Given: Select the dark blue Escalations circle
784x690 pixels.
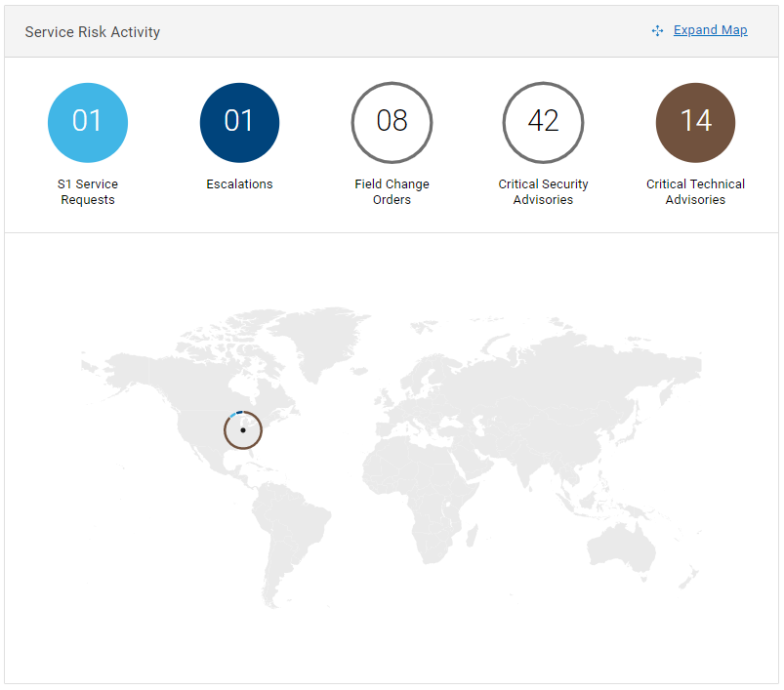Looking at the screenshot, I should (239, 122).
